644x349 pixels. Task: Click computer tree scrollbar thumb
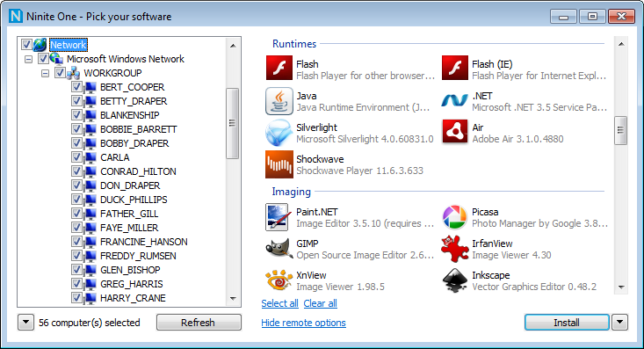pos(233,123)
